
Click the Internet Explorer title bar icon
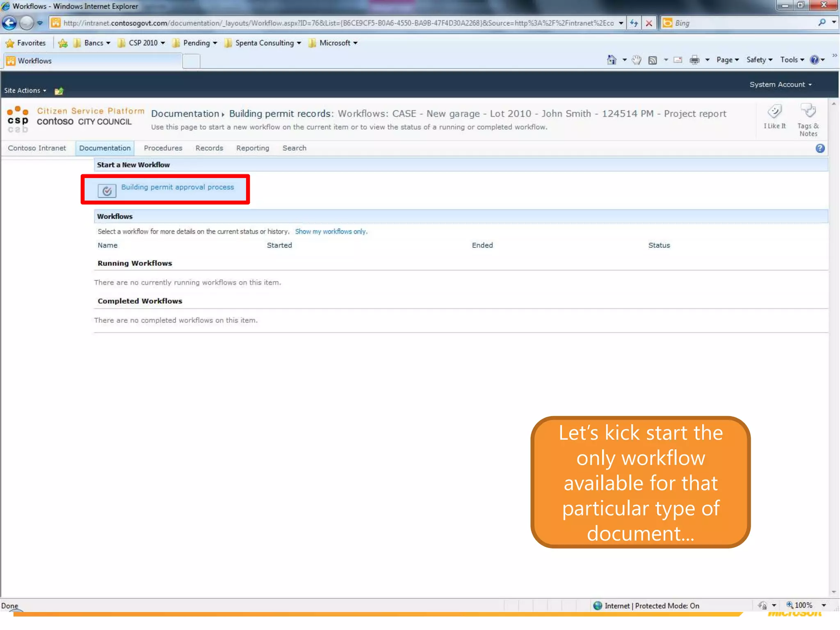(6, 6)
